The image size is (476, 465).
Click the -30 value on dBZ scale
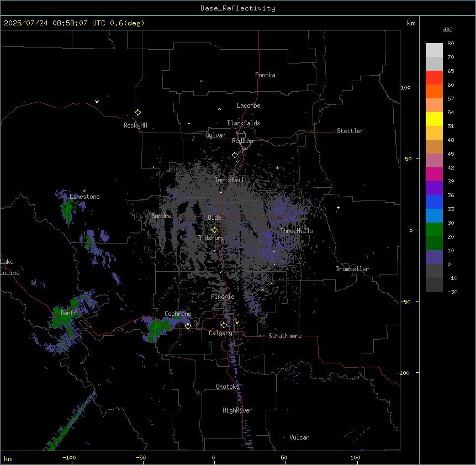452,292
